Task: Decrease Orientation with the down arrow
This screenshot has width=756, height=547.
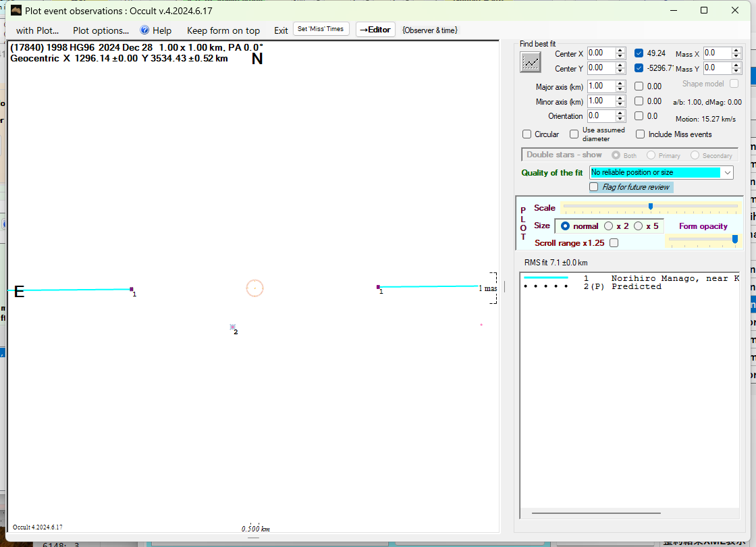Action: tap(620, 119)
